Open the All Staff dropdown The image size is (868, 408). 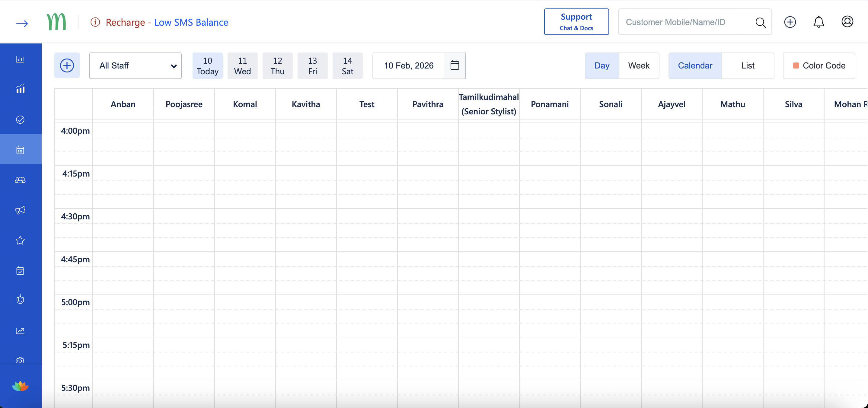[x=136, y=65]
